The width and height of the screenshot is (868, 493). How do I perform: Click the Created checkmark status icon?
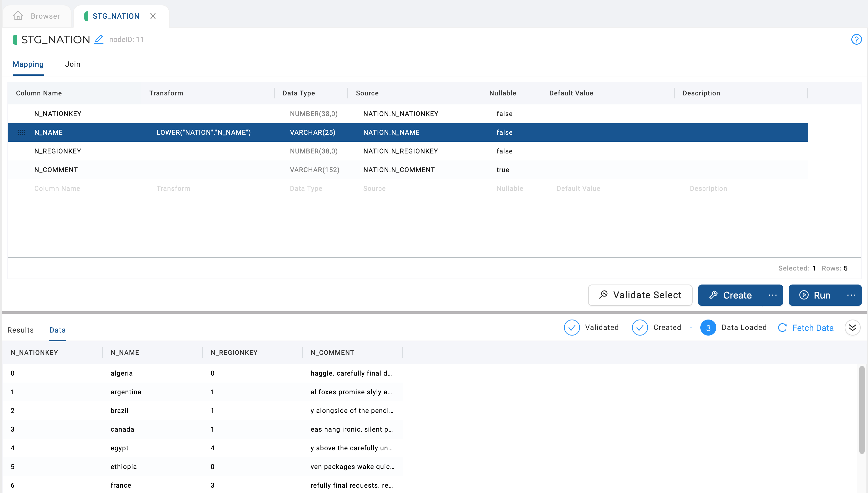coord(640,328)
